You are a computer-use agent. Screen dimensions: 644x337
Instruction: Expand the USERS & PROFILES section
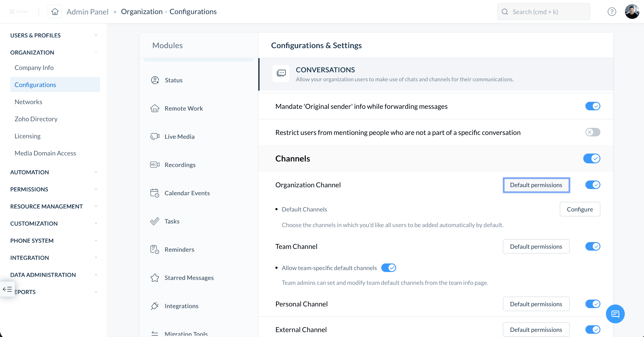[x=96, y=35]
